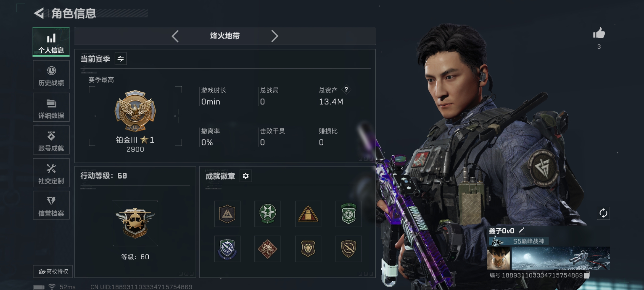Copy the player ID number icon
644x290 pixels.
click(587, 275)
